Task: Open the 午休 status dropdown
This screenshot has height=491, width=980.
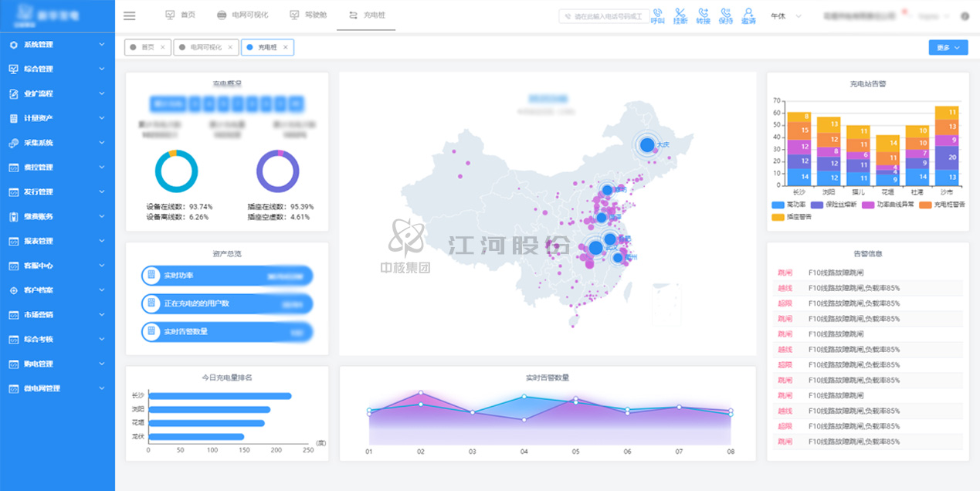Action: click(785, 16)
